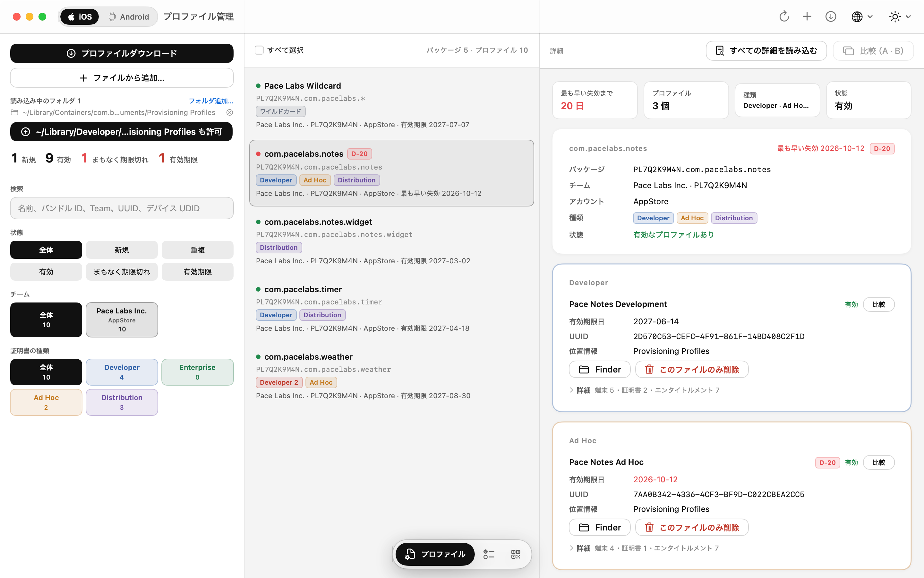Screen dimensions: 924x578
Task: Click the すべての詳細を読み込む button
Action: [x=766, y=51]
